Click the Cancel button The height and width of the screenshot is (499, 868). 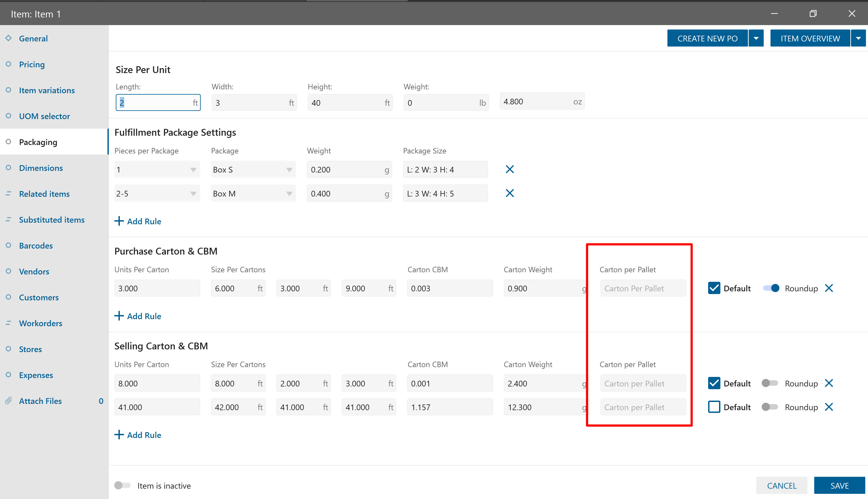click(x=781, y=485)
